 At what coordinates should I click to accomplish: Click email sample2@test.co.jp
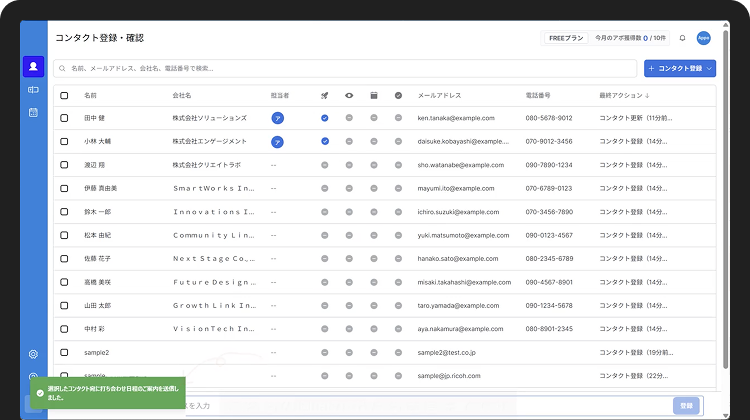click(446, 352)
